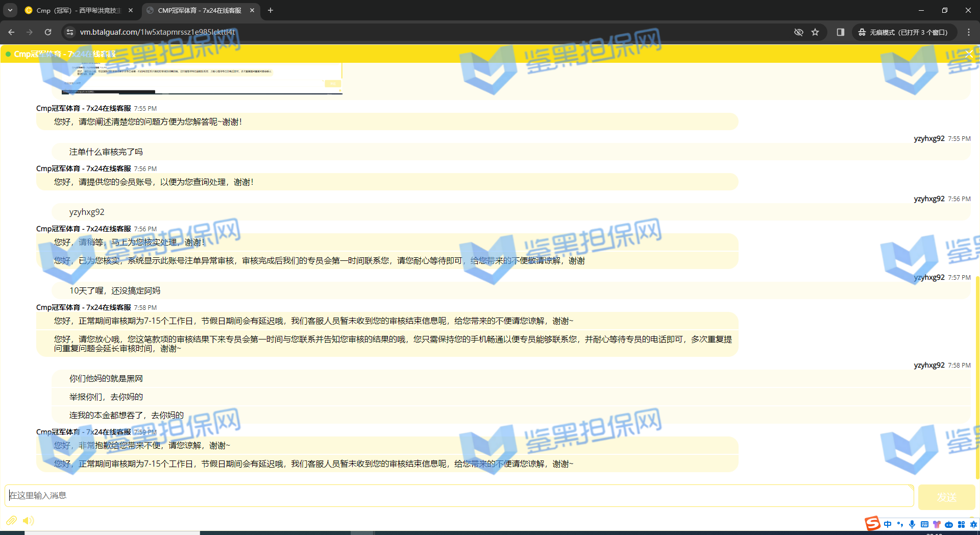
Task: Click the Sogou microphone voice input icon
Action: (x=912, y=524)
